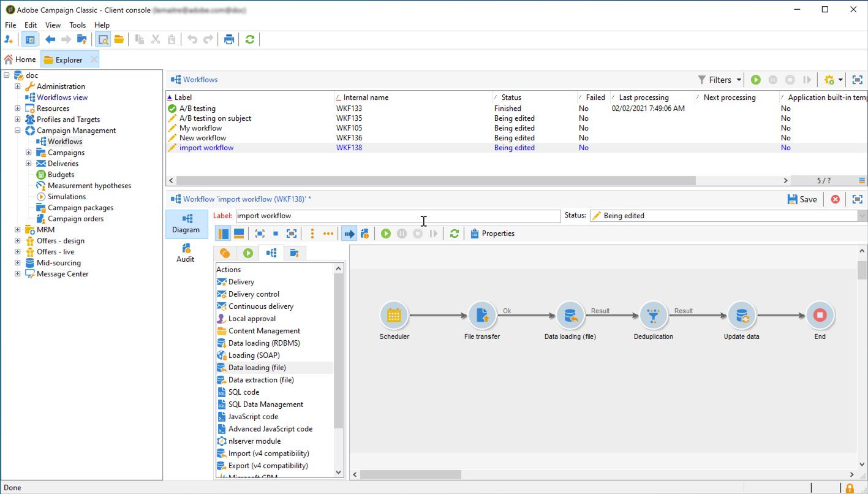Screen dimensions: 868x494
Task: Collapse the Campaign Management node
Action: tap(18, 131)
